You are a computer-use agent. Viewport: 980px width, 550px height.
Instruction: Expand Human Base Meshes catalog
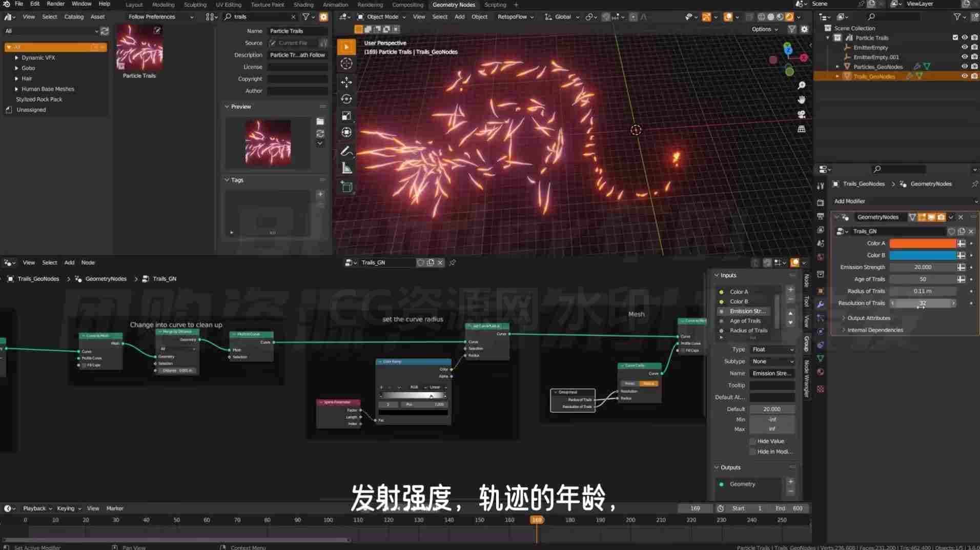(x=16, y=89)
